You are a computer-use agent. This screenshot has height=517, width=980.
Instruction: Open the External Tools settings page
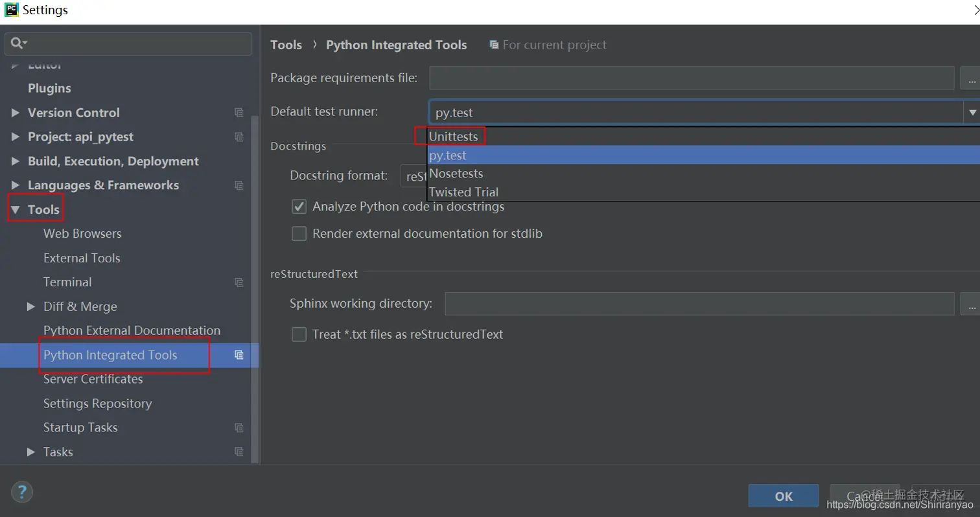click(x=82, y=258)
